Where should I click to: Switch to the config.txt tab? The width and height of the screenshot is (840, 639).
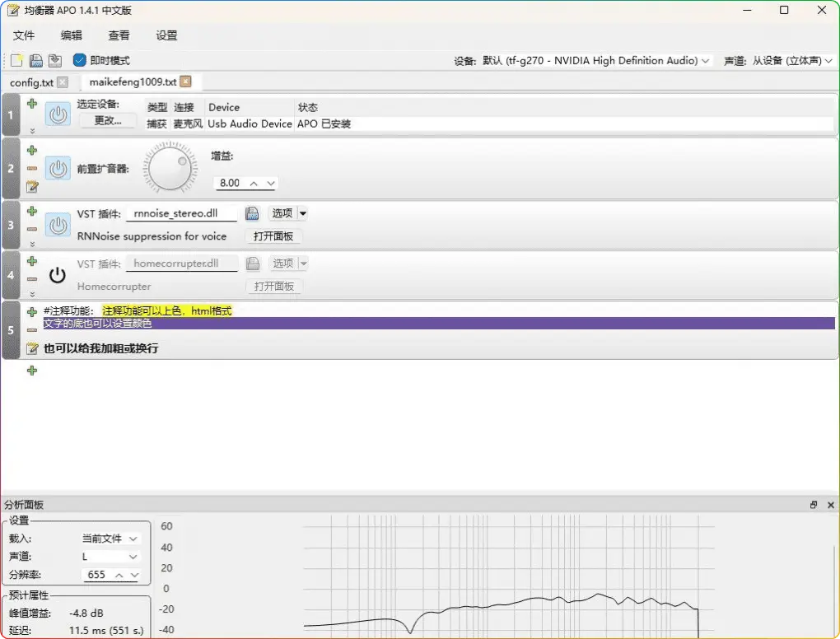click(31, 82)
